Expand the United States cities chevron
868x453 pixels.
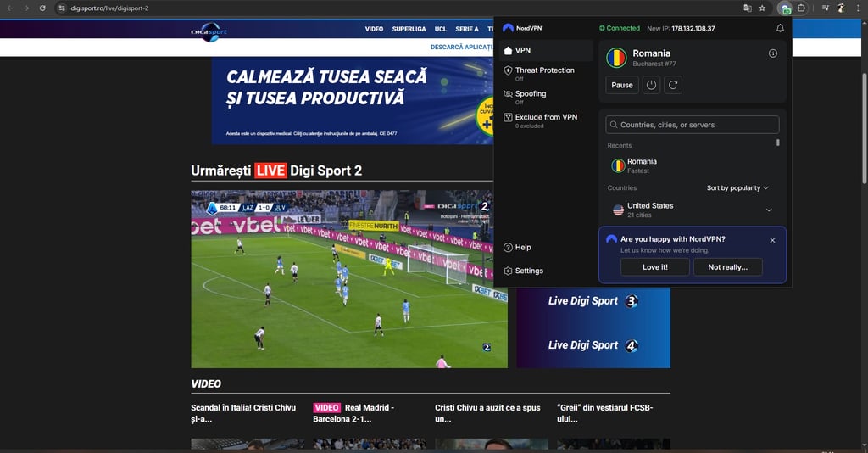(768, 210)
